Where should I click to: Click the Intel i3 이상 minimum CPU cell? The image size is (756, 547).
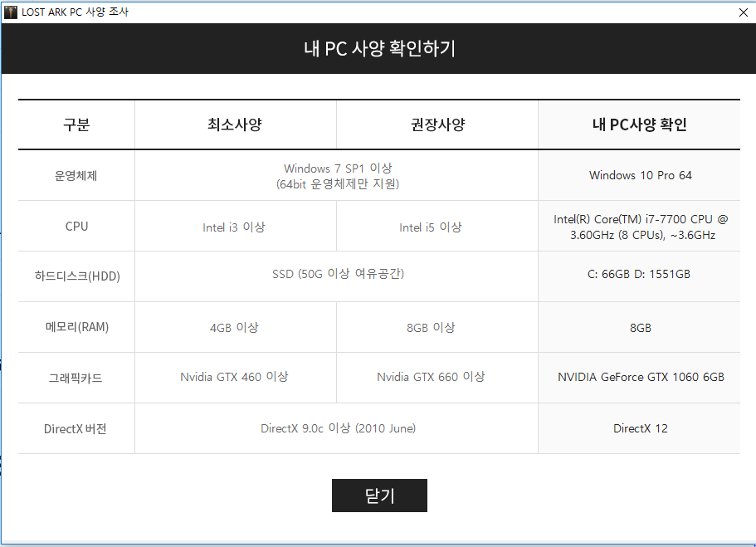(234, 227)
